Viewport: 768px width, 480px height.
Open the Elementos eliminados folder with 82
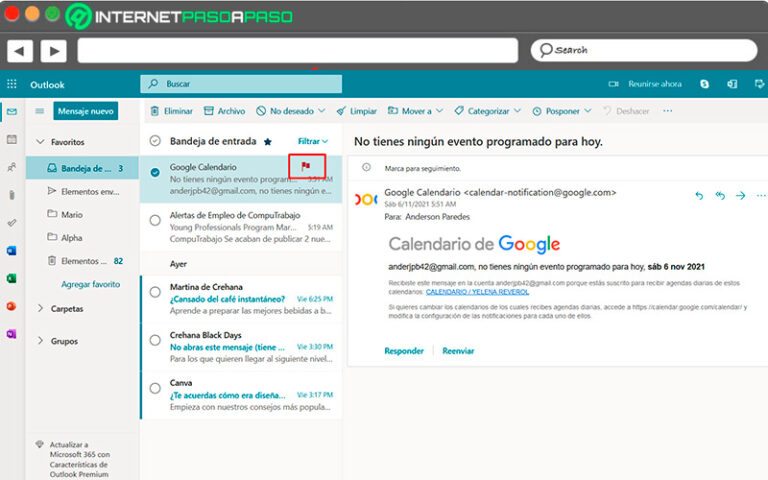point(82,261)
